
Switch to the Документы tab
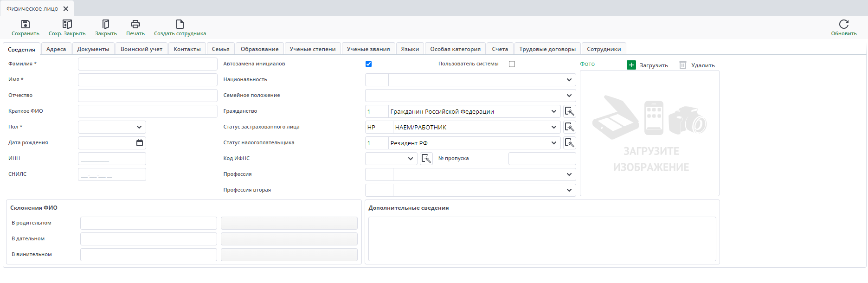coord(93,49)
